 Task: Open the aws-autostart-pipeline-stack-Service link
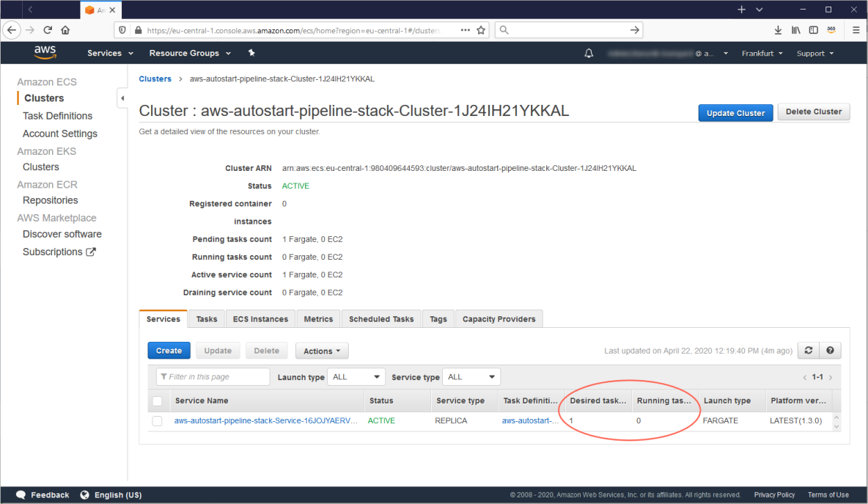pyautogui.click(x=265, y=421)
